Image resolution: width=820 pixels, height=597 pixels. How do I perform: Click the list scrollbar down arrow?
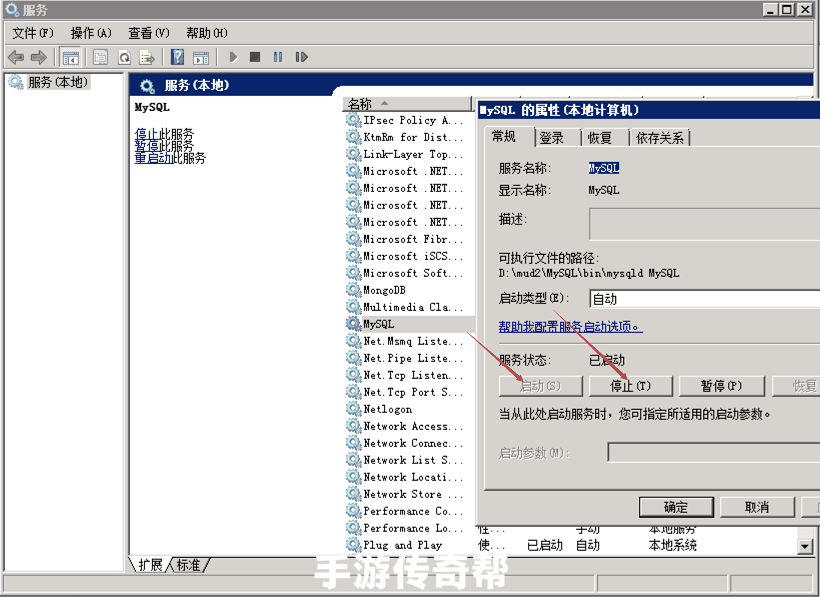(805, 546)
